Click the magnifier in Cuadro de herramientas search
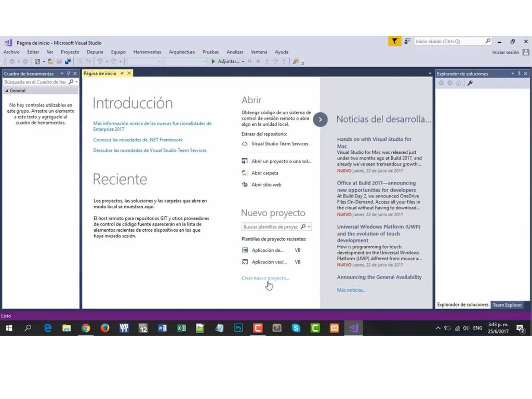Viewport: 532px width, 399px height. coord(71,82)
